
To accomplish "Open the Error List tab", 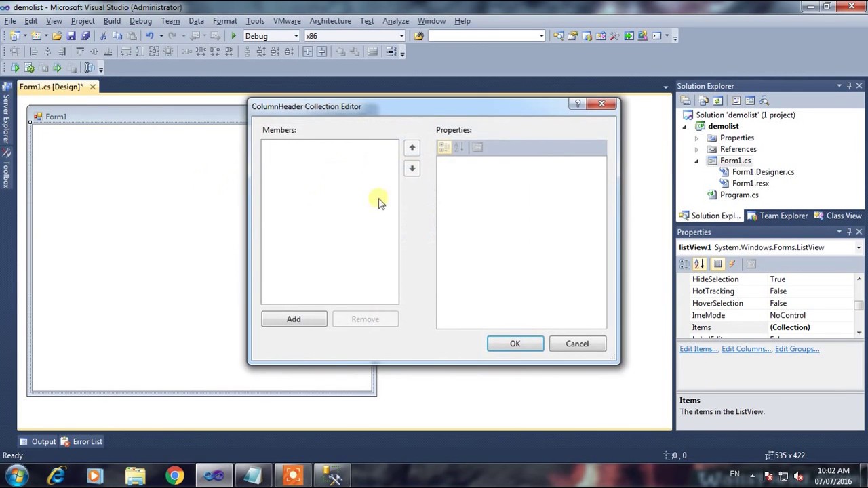I will tap(81, 442).
